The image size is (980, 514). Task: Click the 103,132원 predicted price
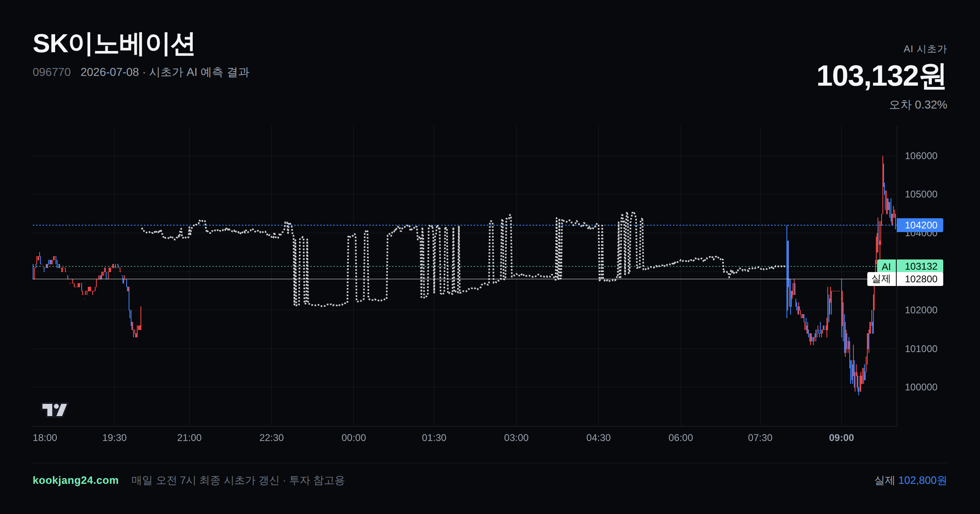click(881, 76)
